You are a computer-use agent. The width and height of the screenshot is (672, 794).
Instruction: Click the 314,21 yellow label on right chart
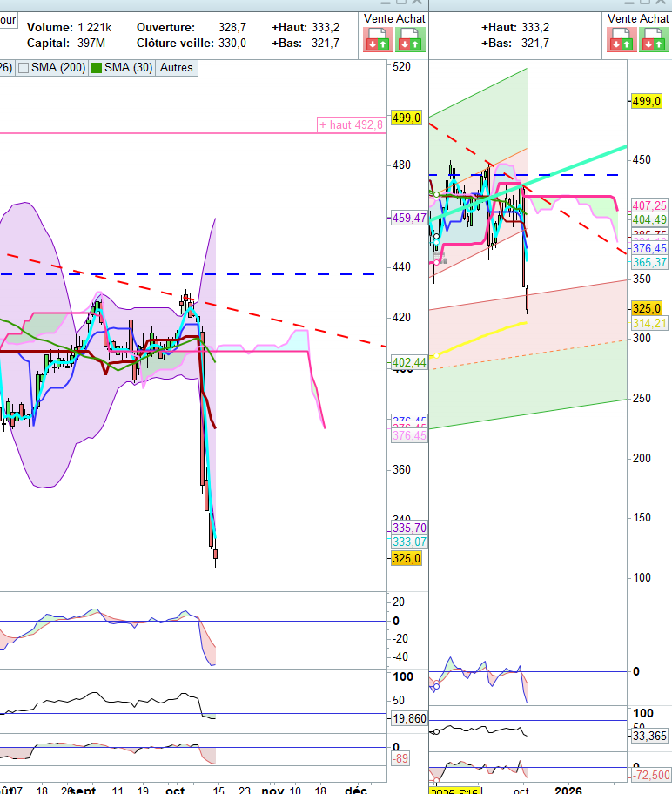649,323
